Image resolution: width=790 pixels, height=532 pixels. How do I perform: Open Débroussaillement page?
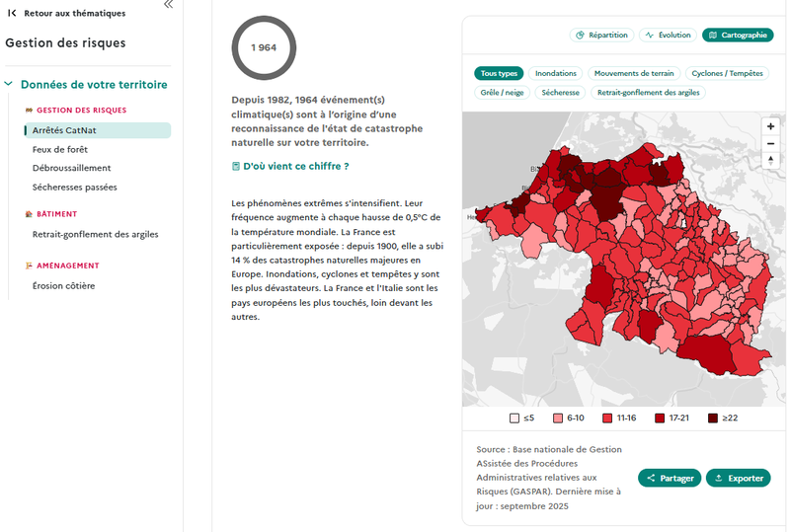click(71, 168)
